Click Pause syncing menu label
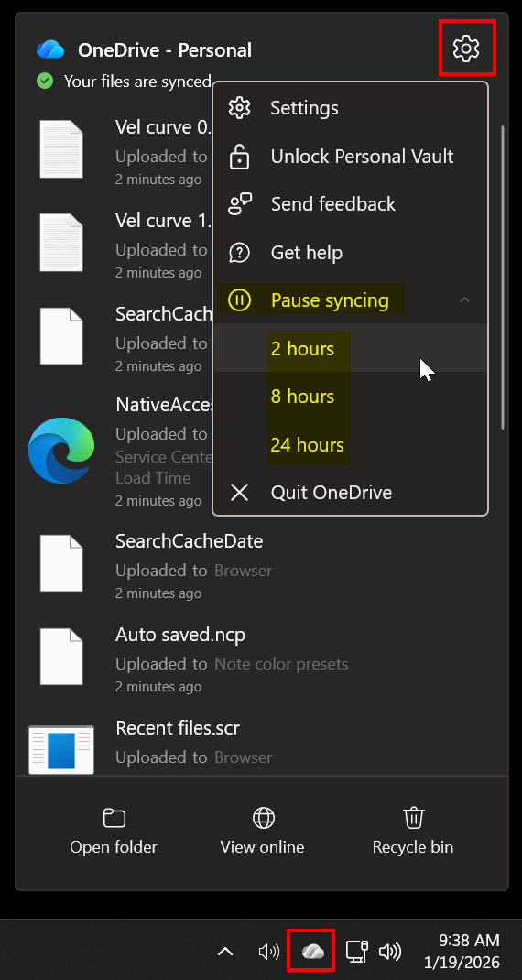Image resolution: width=522 pixels, height=980 pixels. (330, 300)
